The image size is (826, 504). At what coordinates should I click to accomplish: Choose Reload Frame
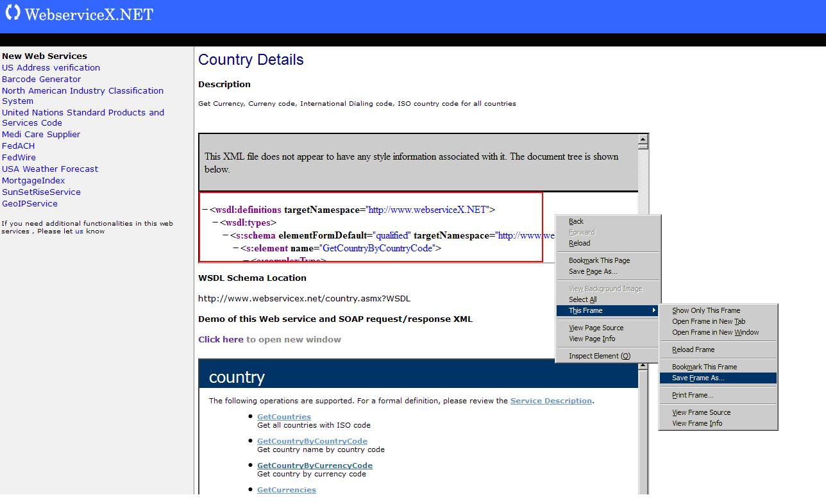point(718,349)
